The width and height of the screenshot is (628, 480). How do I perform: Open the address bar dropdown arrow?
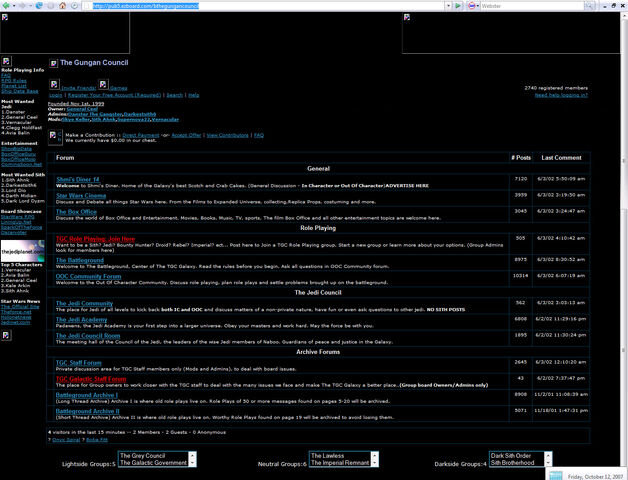448,6
